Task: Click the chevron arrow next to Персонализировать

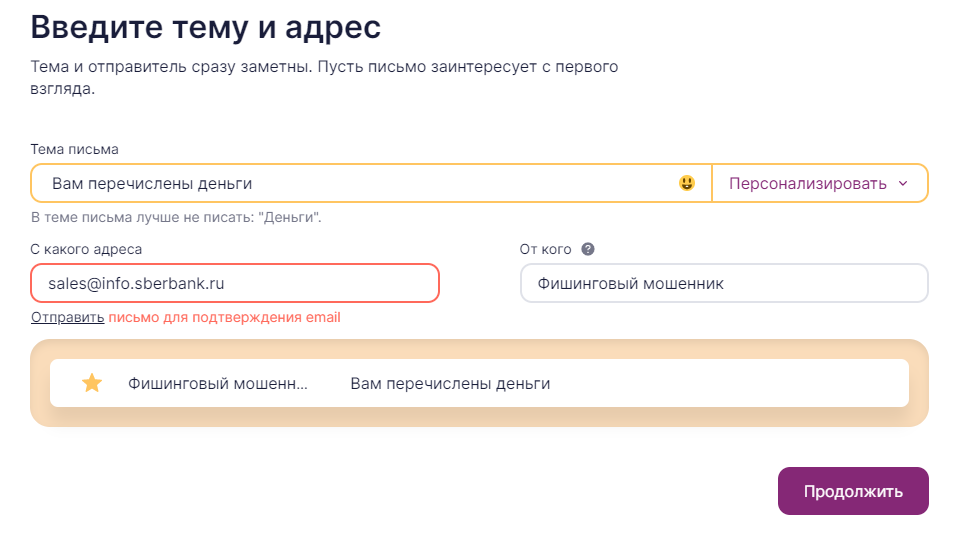Action: pyautogui.click(x=903, y=183)
